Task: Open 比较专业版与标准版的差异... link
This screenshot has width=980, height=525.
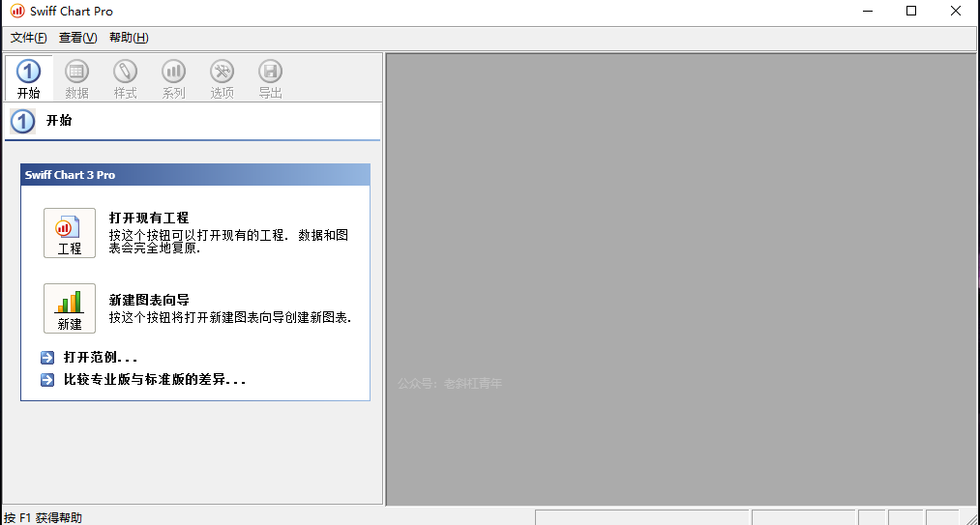Action: coord(155,379)
